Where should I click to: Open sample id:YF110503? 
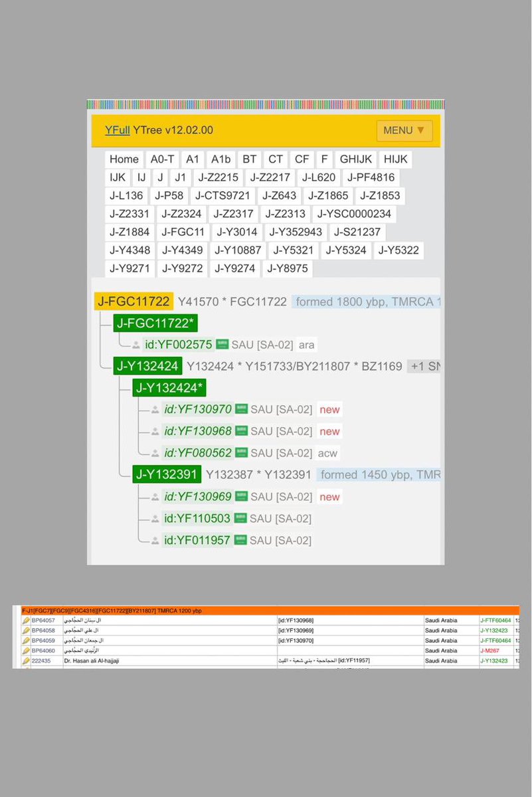click(x=197, y=519)
